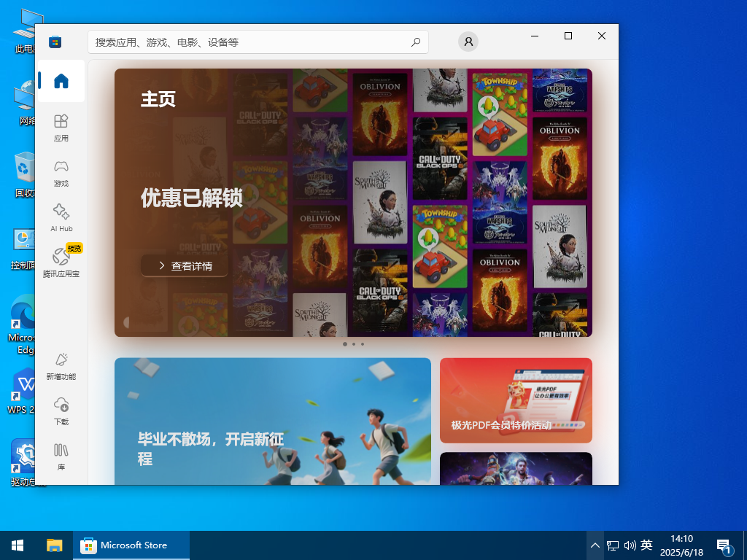Select the first carousel page dot
Screen dimensions: 747x560
[x=345, y=344]
